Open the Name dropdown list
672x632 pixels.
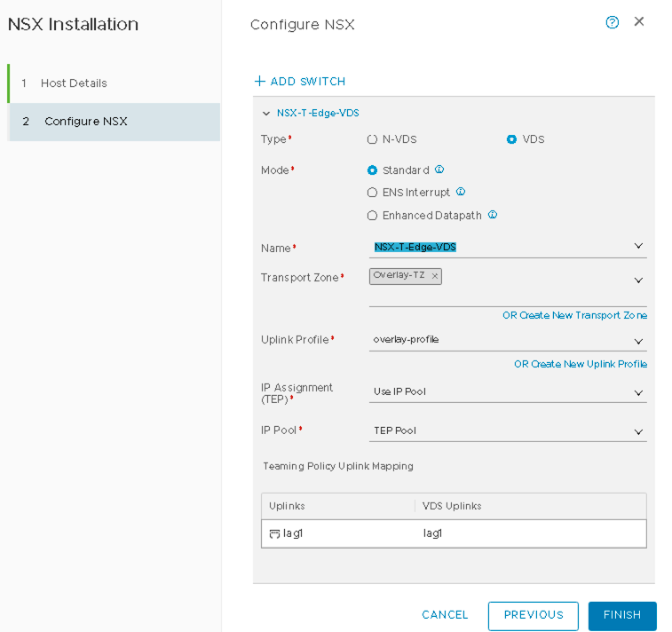(637, 247)
